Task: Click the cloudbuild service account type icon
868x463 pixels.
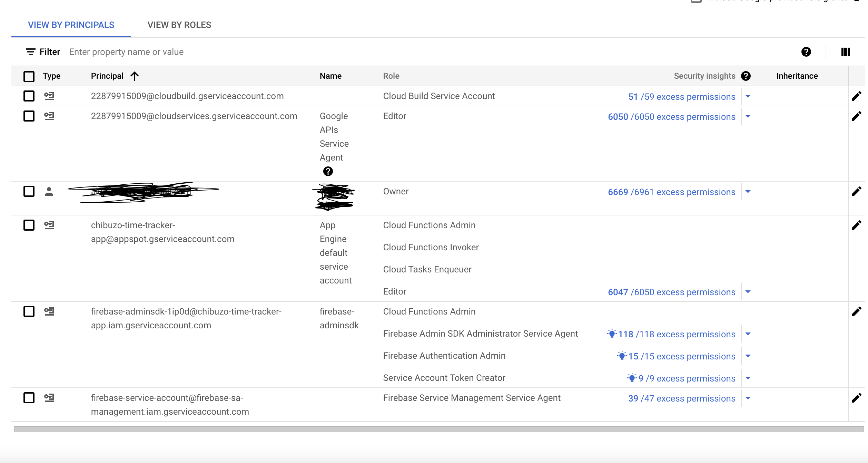Action: 49,96
